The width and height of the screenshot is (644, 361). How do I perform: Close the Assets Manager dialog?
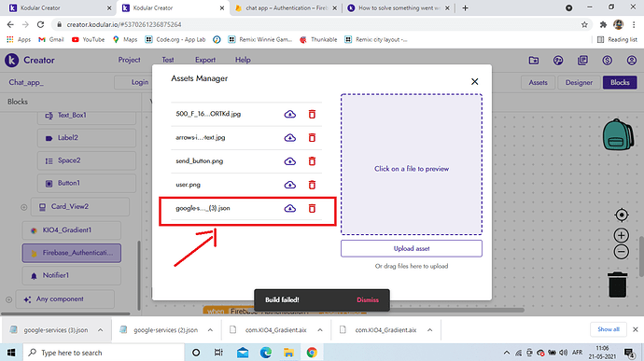474,81
